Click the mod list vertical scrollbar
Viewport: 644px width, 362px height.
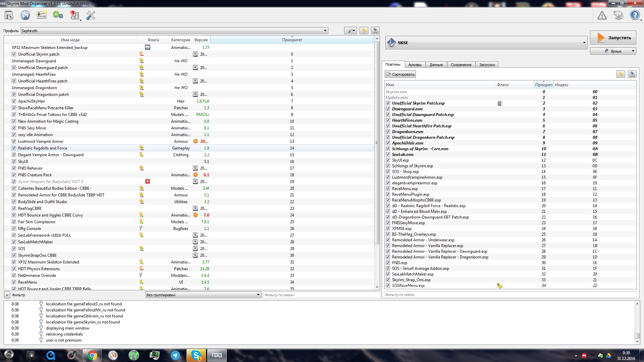coord(377,142)
